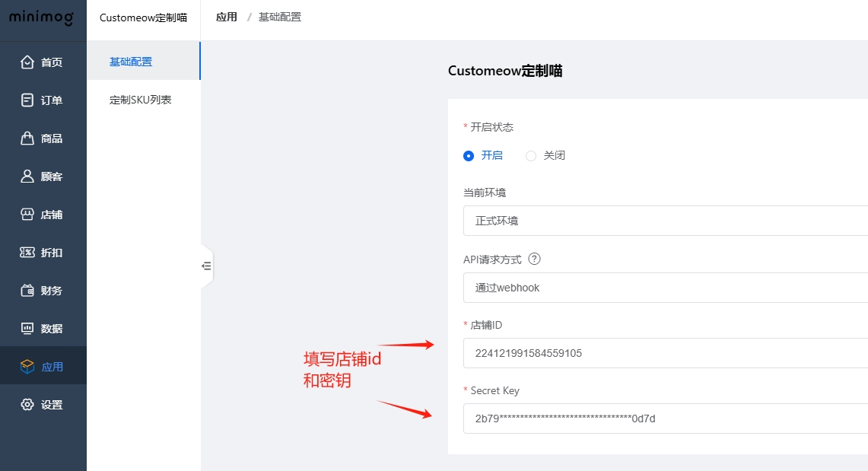
Task: Click the Secret Key field label
Action: pos(495,391)
